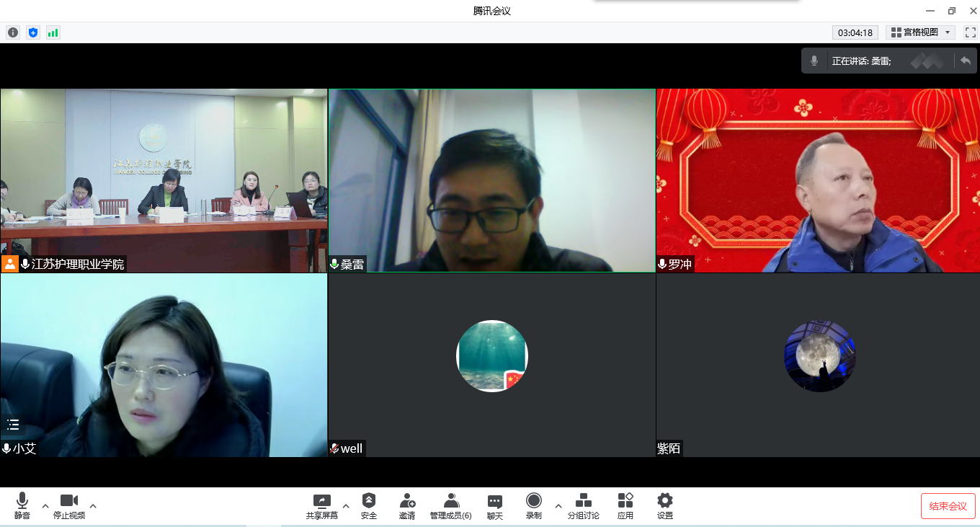
Task: Open the 宫格视图 layout dropdown
Action: [x=920, y=32]
